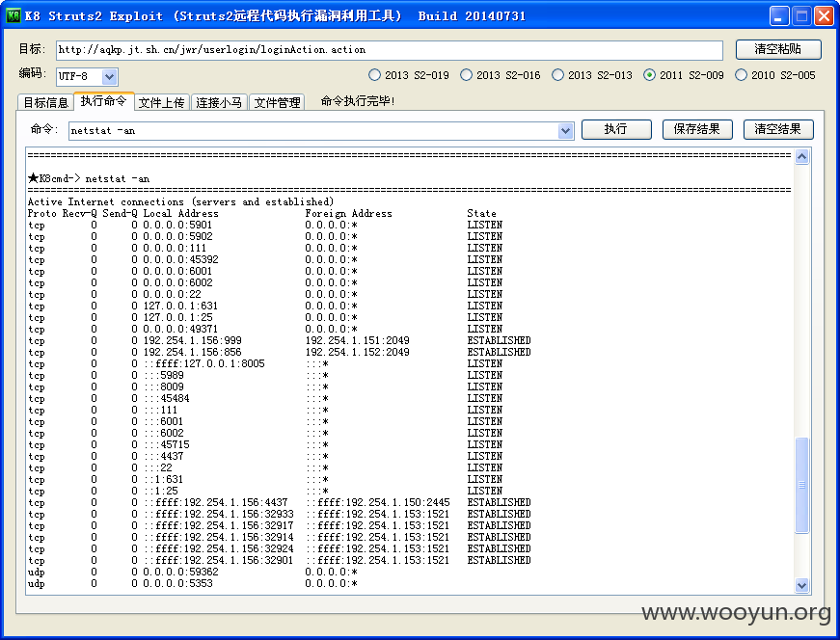Viewport: 840px width, 640px height.
Task: Open the 文件上传 tab
Action: pos(161,102)
